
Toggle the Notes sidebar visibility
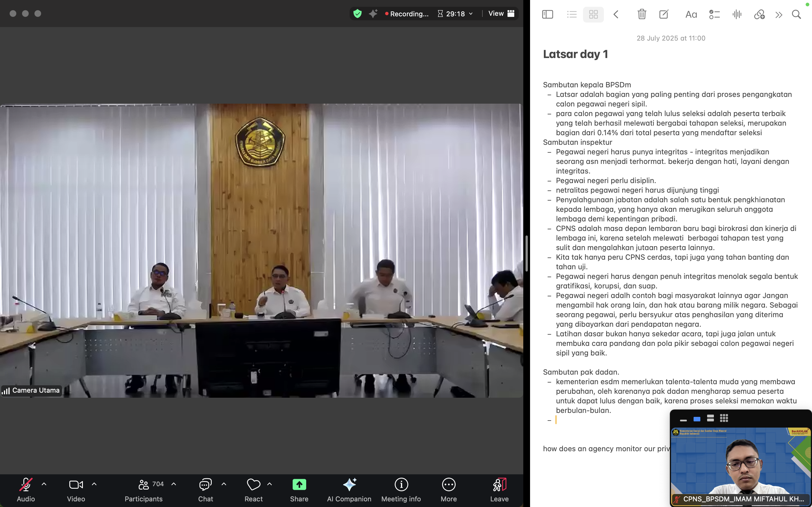click(547, 14)
